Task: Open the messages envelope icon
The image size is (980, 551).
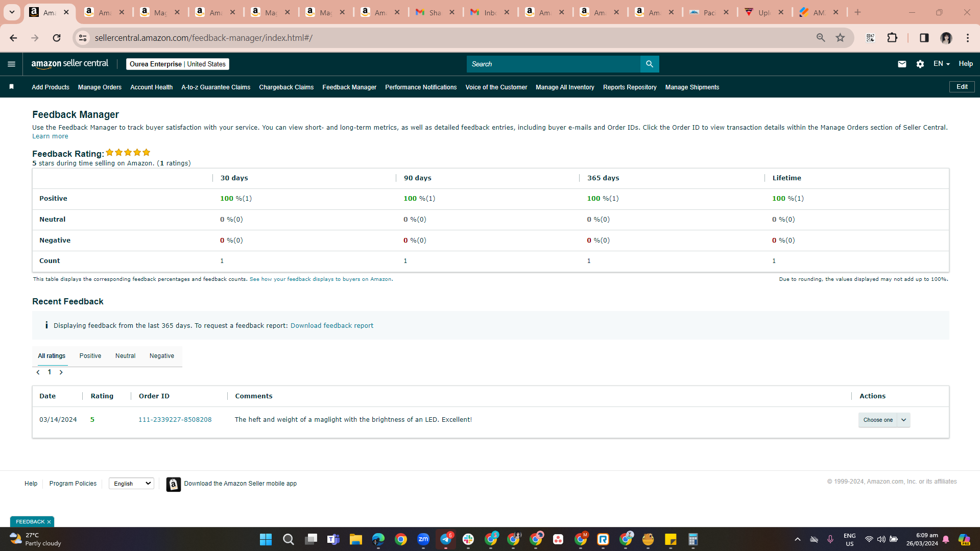Action: pyautogui.click(x=902, y=64)
